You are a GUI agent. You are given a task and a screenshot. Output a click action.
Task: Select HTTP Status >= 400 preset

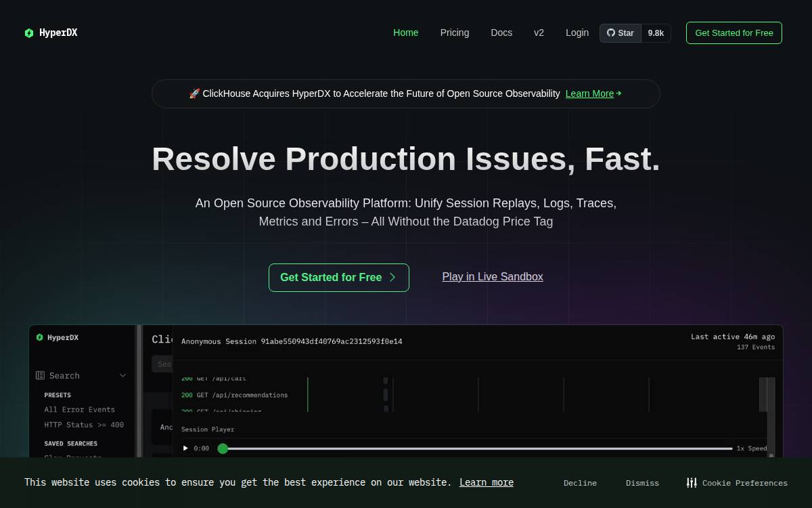[x=84, y=425]
